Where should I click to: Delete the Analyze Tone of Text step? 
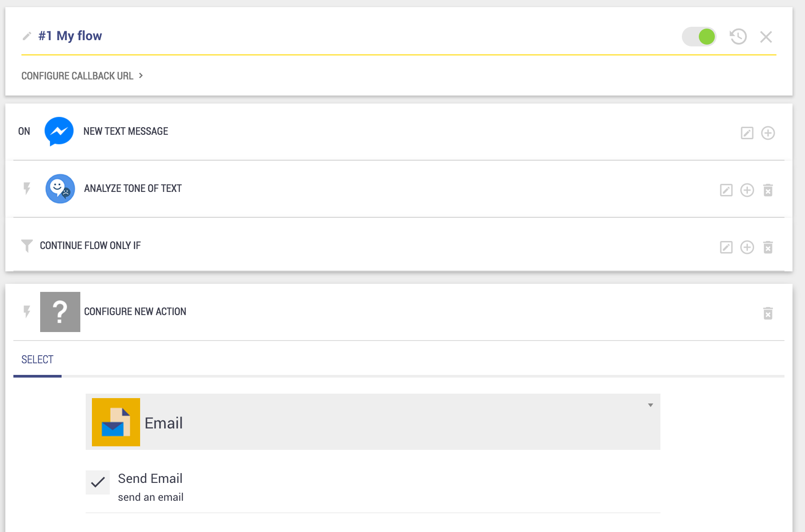tap(768, 190)
